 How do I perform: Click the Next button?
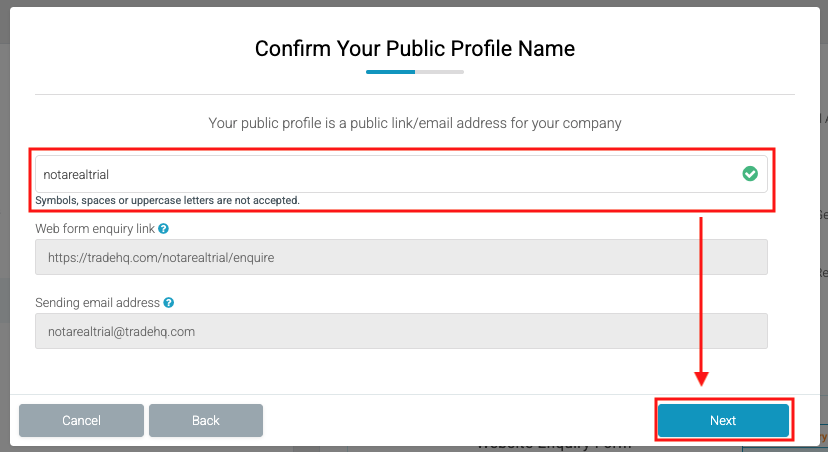(723, 420)
